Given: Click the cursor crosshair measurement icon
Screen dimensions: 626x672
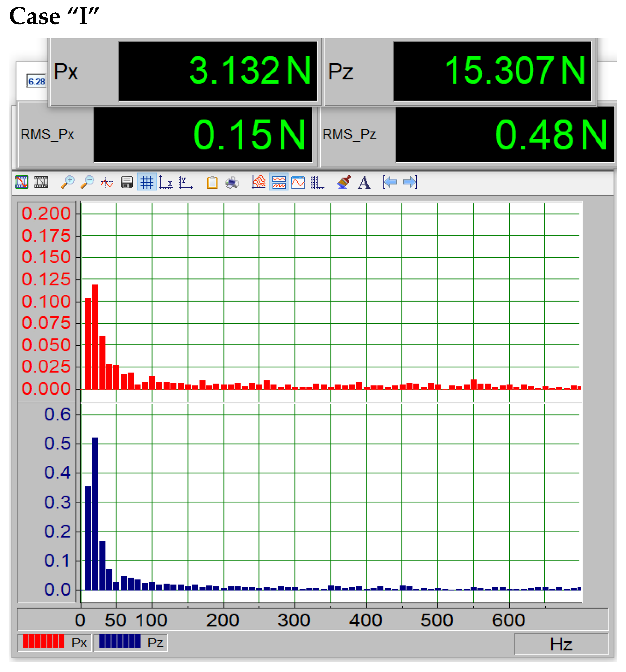Looking at the screenshot, I should pos(107,182).
